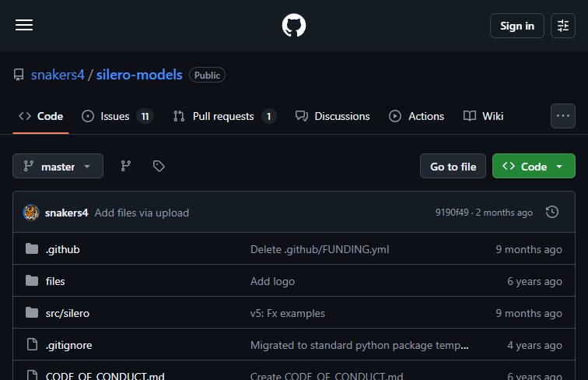Click the repository icon beside snakers4
This screenshot has width=588, height=380.
pos(19,75)
